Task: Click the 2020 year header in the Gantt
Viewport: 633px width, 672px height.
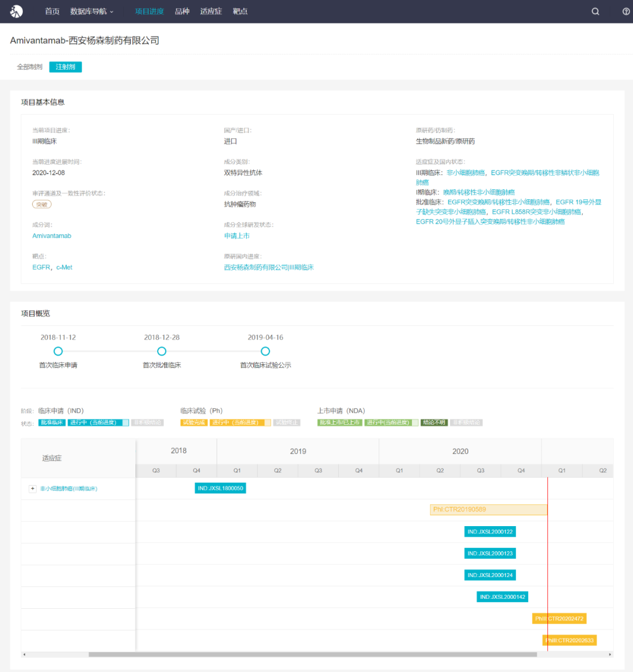Action: coord(460,451)
